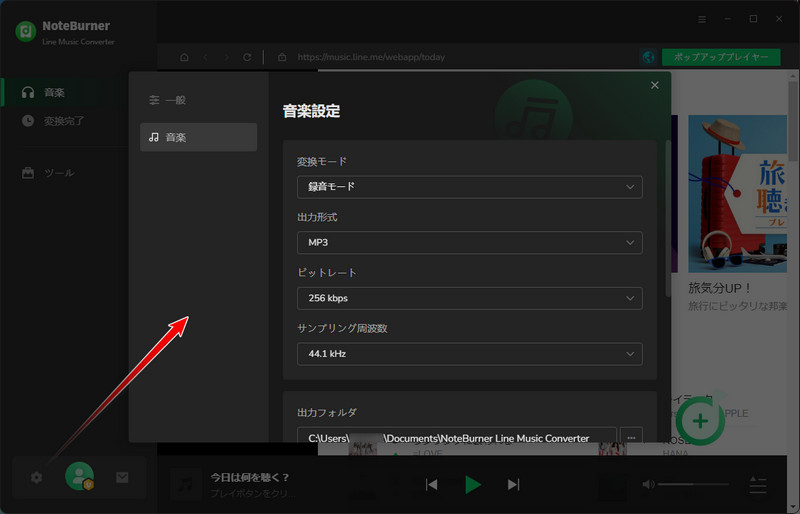This screenshot has width=800, height=514.
Task: Click the NoteBurner logo icon
Action: click(26, 32)
